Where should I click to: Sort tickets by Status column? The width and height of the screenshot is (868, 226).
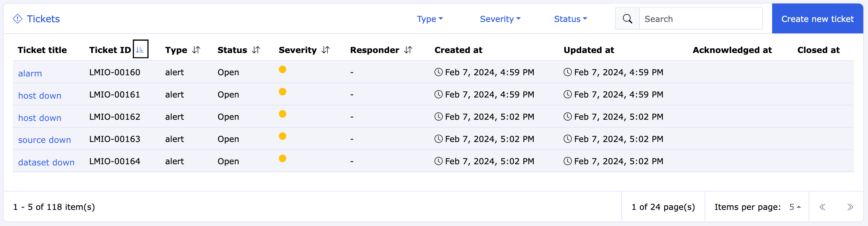(x=256, y=50)
